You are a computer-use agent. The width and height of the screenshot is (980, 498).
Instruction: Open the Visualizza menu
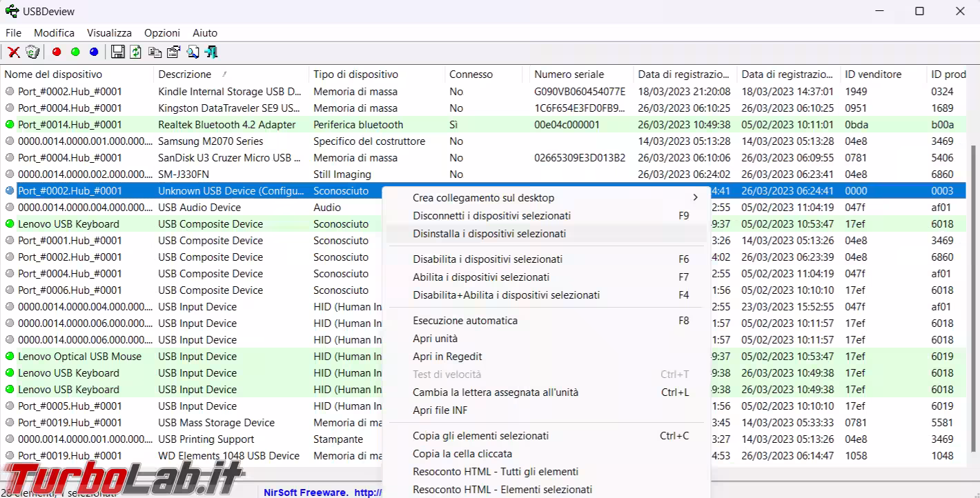[x=109, y=32]
